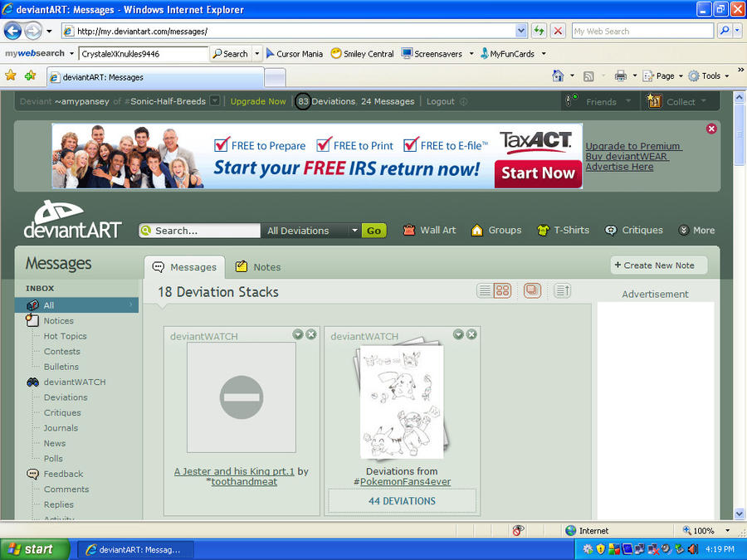
Task: Open Upgrade to Premium link
Action: [x=632, y=146]
